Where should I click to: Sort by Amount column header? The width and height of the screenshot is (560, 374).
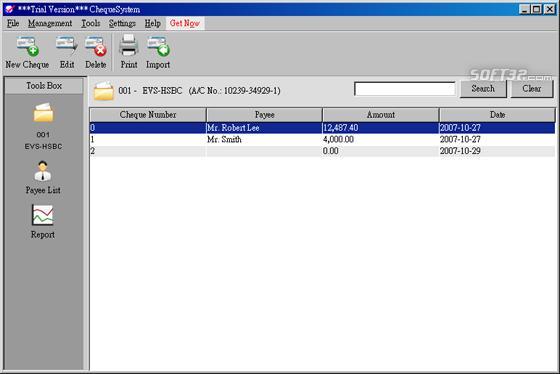click(381, 115)
